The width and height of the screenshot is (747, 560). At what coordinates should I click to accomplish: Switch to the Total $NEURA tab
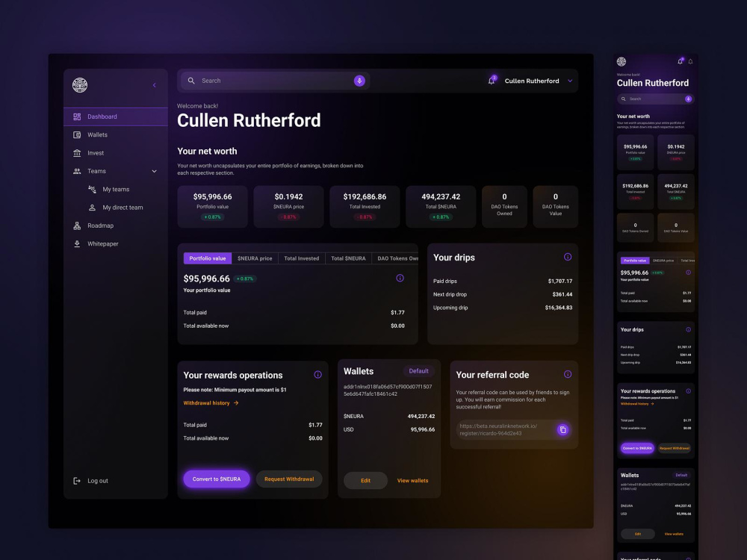(348, 258)
